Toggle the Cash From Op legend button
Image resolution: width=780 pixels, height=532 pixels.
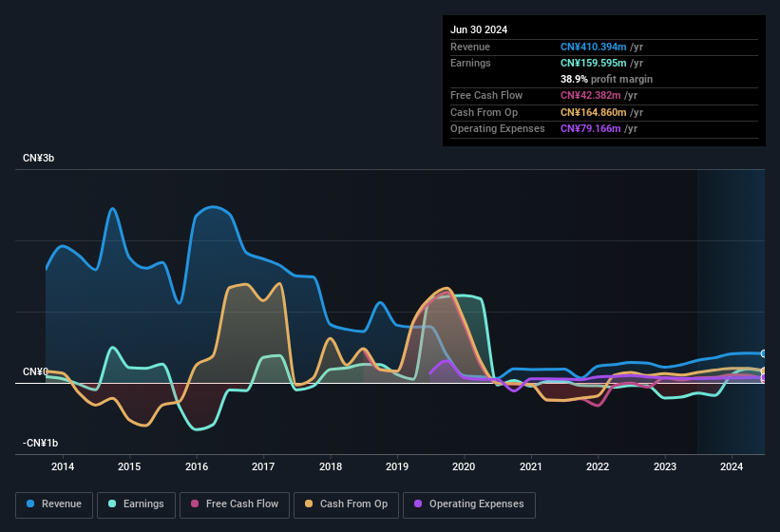point(346,504)
